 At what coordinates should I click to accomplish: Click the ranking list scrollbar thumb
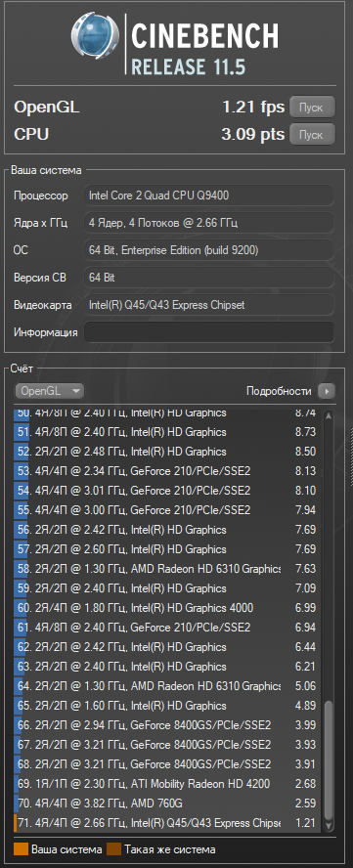coord(329,760)
